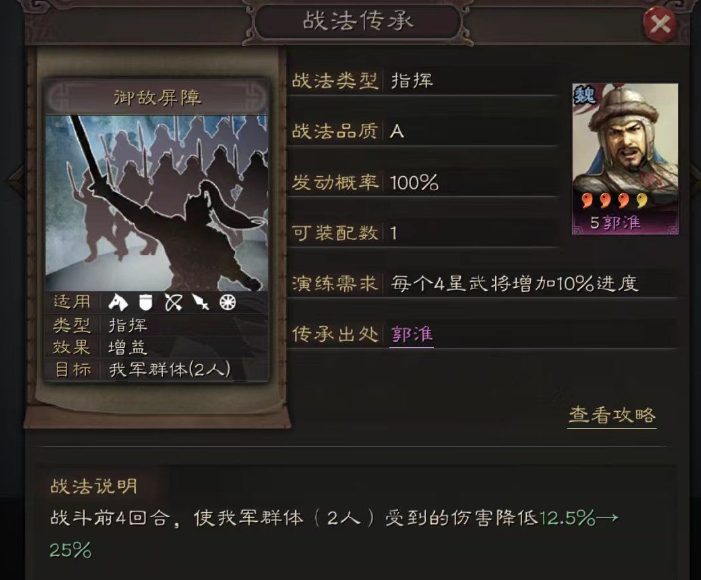Click the left edge navigation arrow

17,180
